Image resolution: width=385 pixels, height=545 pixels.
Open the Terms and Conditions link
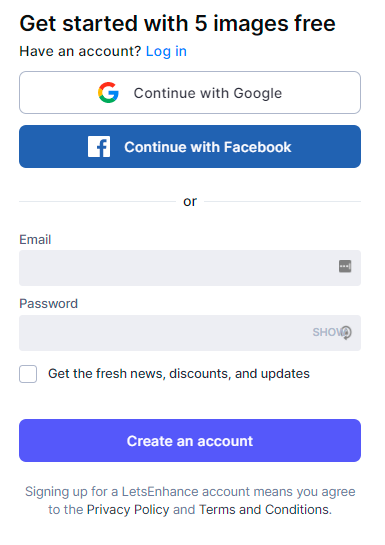tap(264, 510)
